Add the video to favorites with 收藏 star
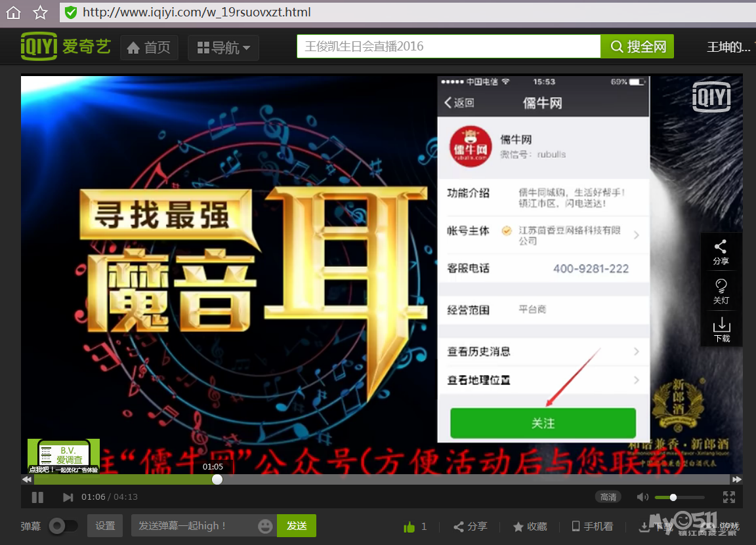The image size is (756, 545). (530, 527)
